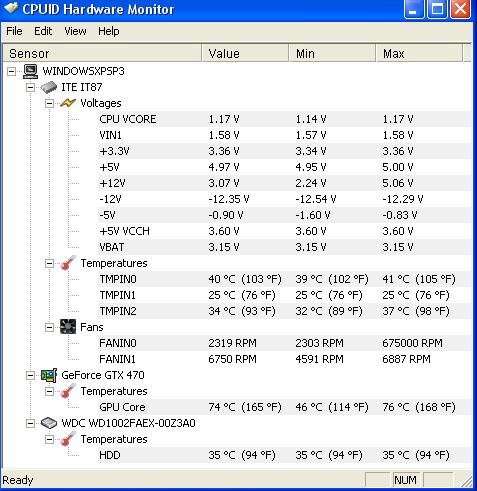Click the Sensor column header

click(102, 53)
